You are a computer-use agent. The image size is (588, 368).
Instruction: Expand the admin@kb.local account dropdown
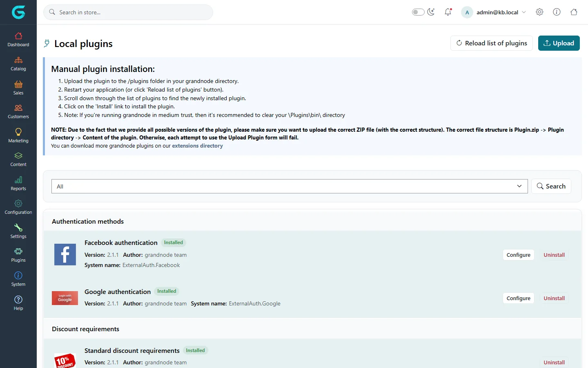[494, 12]
